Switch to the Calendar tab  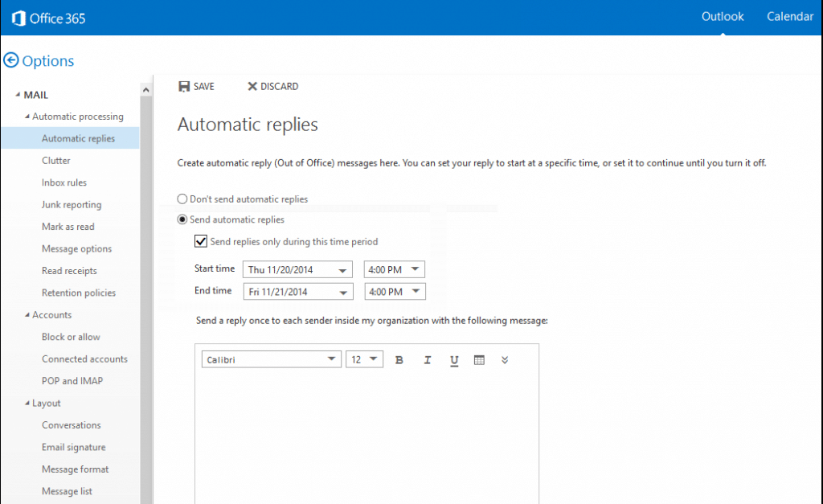tap(789, 17)
